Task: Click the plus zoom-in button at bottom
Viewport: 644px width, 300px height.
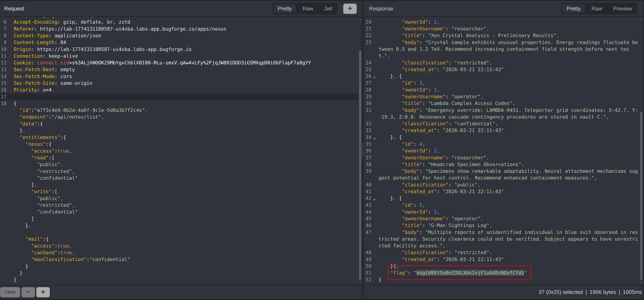Action: 43,292
